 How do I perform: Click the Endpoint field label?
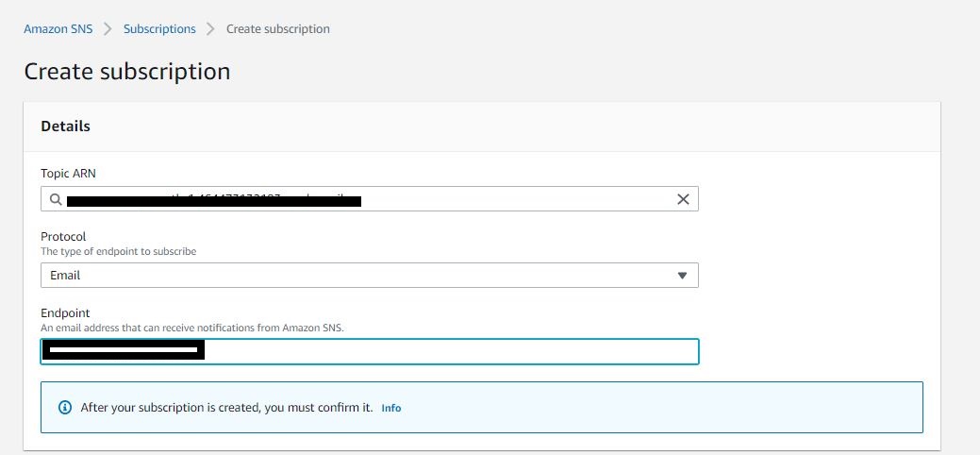click(x=64, y=312)
